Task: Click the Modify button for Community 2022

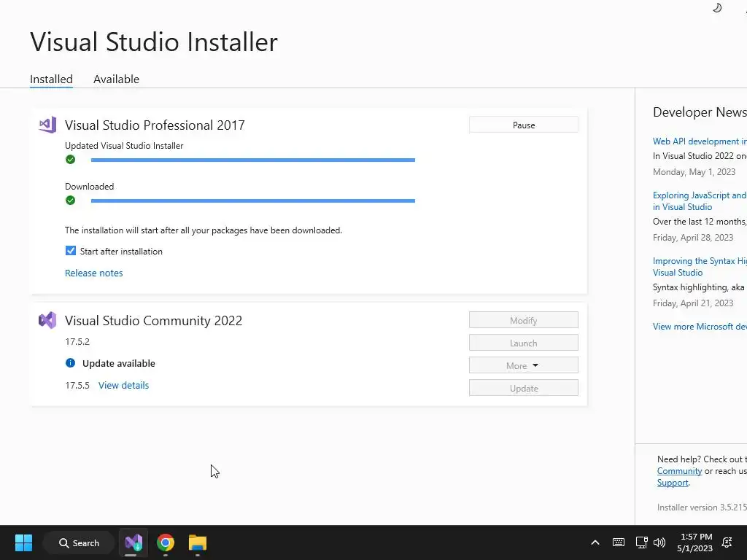Action: [x=524, y=321]
